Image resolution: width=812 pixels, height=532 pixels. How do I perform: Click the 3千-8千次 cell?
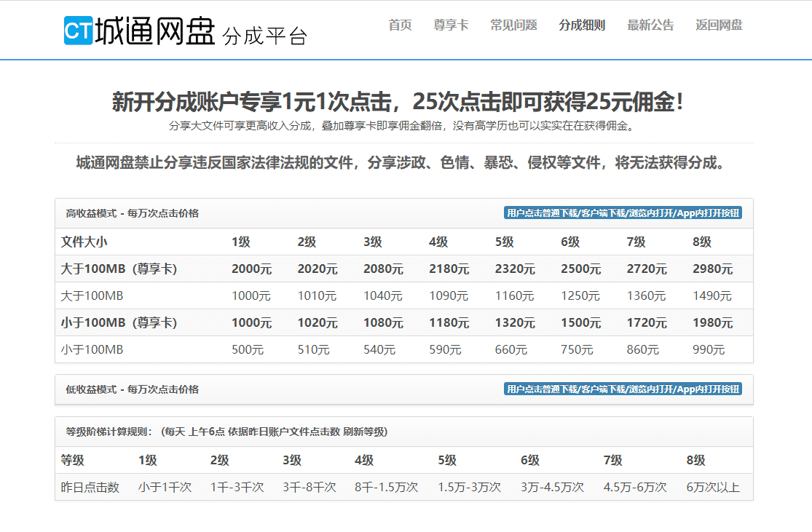coord(310,487)
